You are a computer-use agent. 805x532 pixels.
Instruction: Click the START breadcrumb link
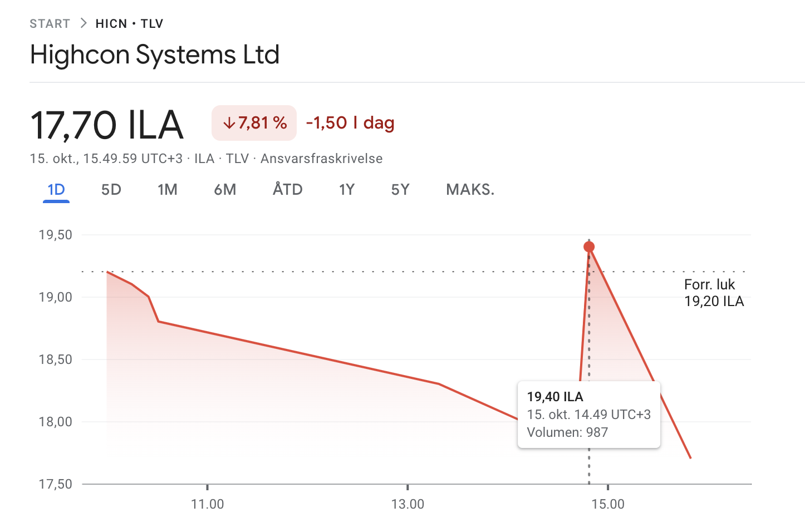(50, 23)
